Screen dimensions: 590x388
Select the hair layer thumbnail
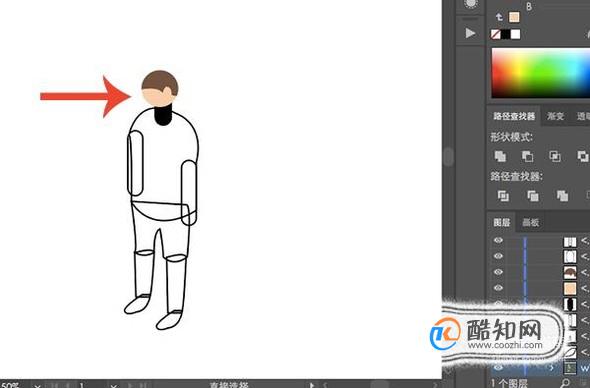570,272
